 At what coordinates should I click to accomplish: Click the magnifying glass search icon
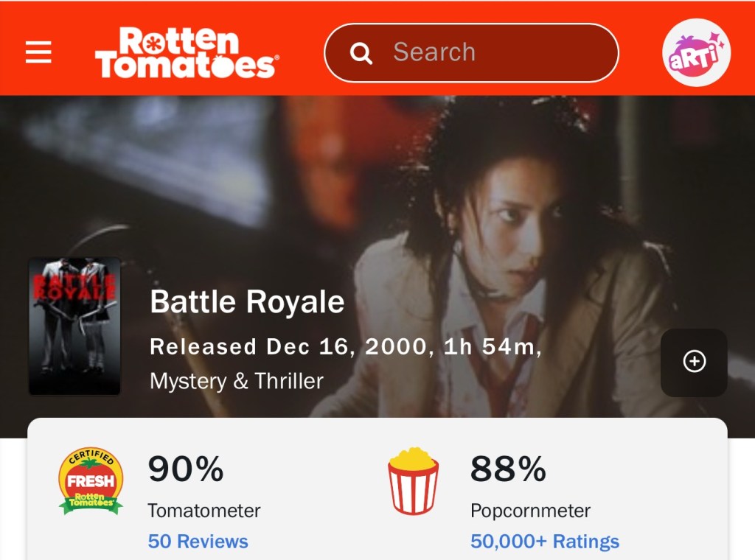coord(361,53)
